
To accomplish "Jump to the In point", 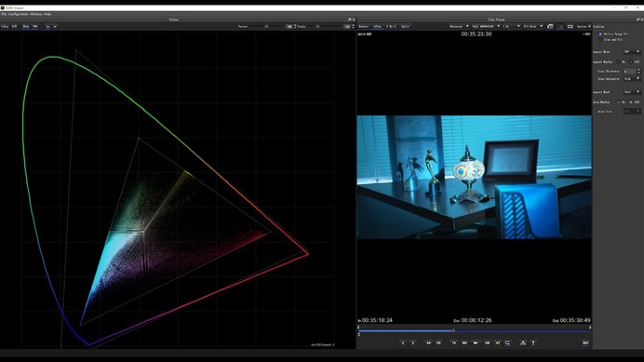I will (428, 342).
